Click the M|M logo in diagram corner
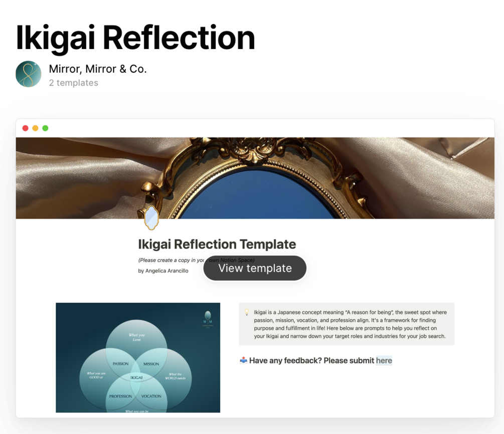Image resolution: width=504 pixels, height=434 pixels. click(x=208, y=319)
